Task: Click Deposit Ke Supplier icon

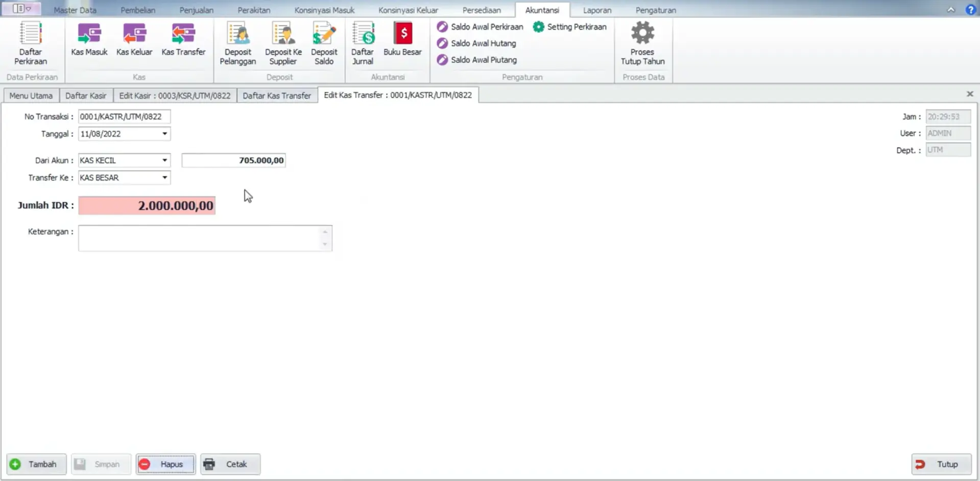Action: [x=283, y=43]
